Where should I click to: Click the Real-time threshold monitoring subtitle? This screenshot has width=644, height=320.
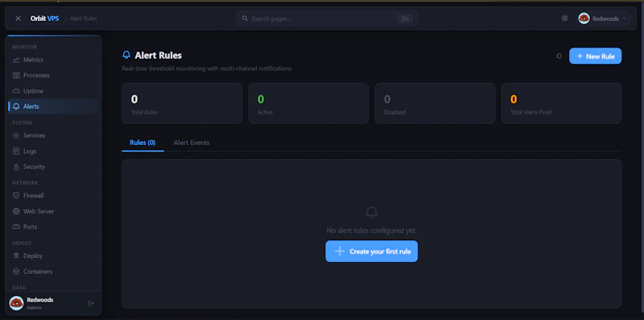click(207, 69)
